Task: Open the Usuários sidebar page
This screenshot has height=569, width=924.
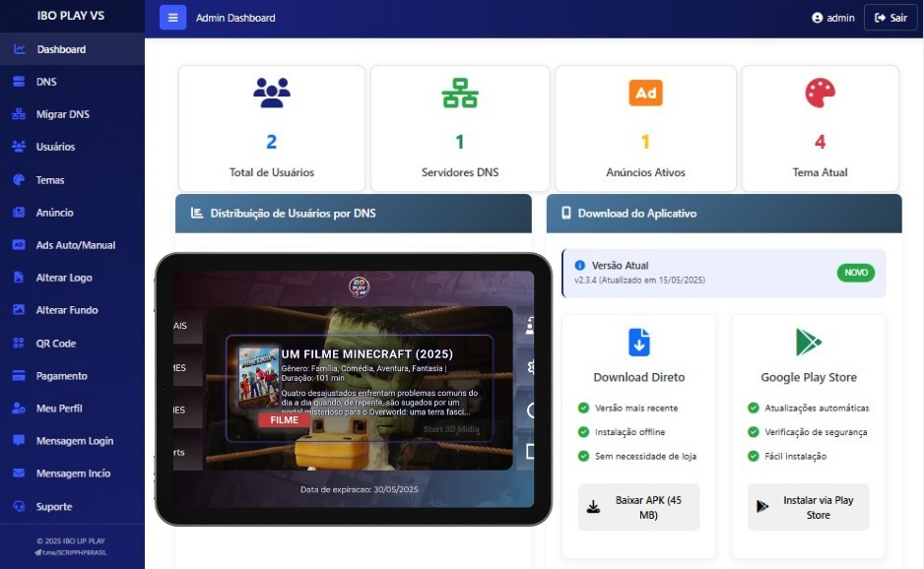Action: click(72, 147)
